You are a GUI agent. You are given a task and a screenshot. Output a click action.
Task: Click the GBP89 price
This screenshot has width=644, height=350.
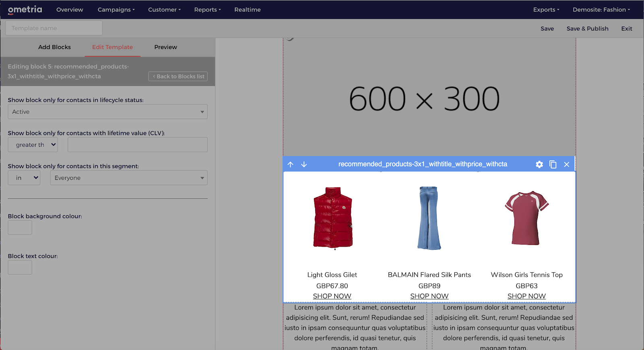tap(429, 286)
